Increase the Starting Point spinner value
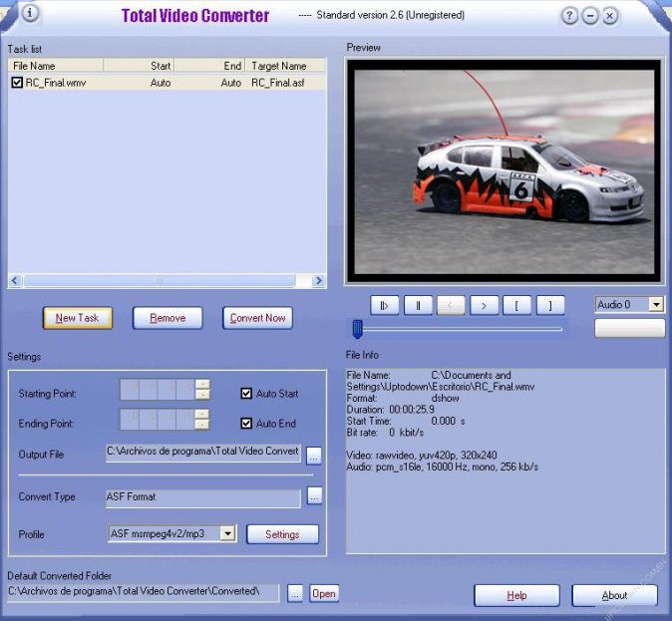The width and height of the screenshot is (672, 621). point(202,384)
